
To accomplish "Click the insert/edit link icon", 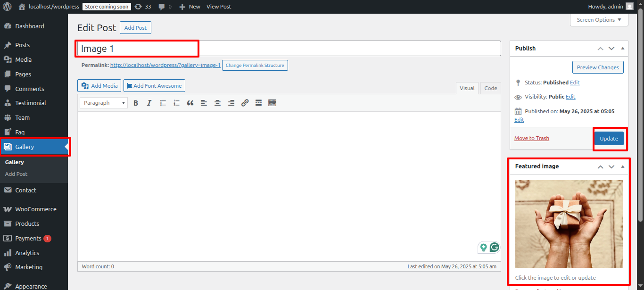I will (245, 103).
